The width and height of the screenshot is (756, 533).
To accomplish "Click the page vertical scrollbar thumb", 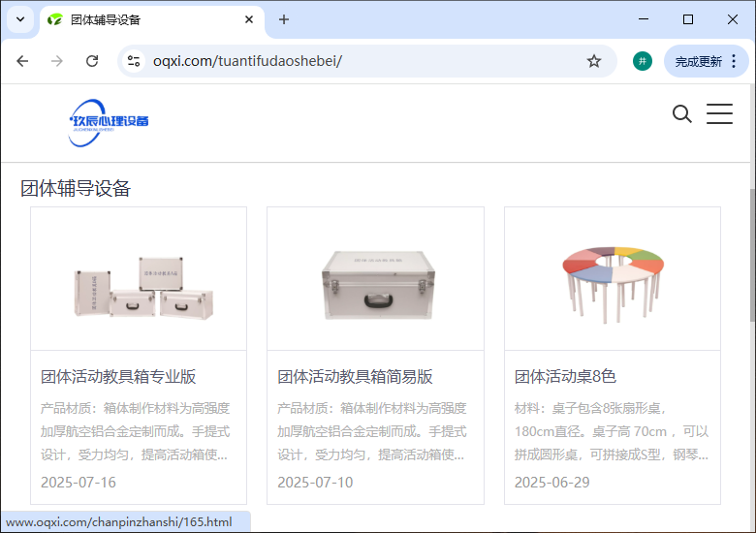I will point(753,256).
